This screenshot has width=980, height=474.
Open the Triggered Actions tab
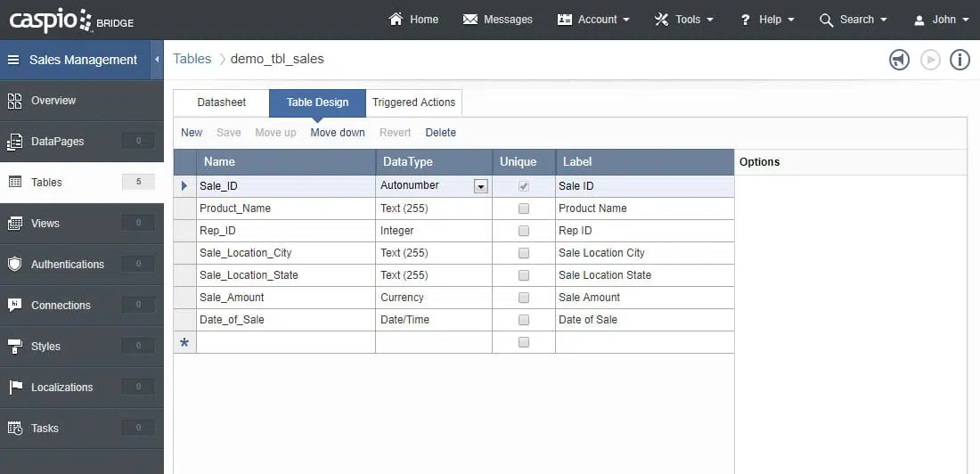click(413, 102)
